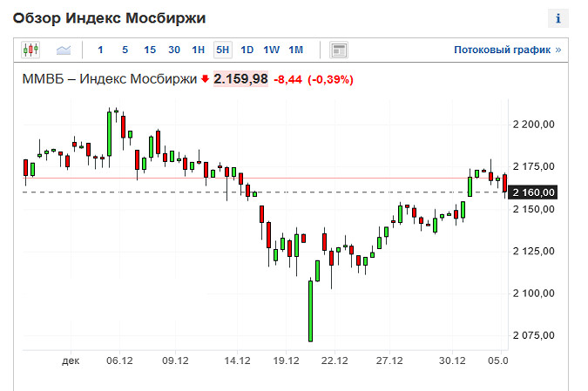Screen dimensions: 588x391
Task: Select the 1W weekly timeframe
Action: coord(272,50)
